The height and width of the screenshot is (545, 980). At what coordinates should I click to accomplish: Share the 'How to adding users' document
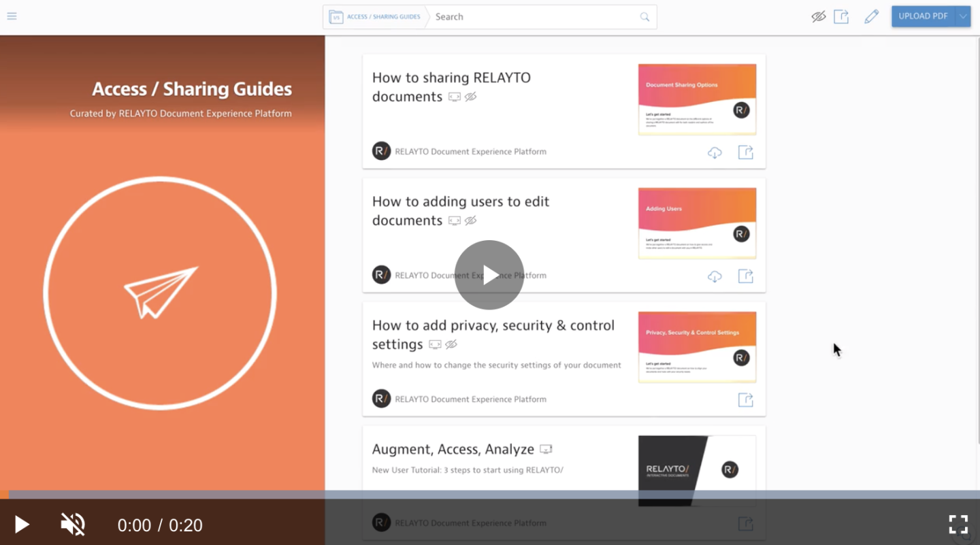coord(746,276)
